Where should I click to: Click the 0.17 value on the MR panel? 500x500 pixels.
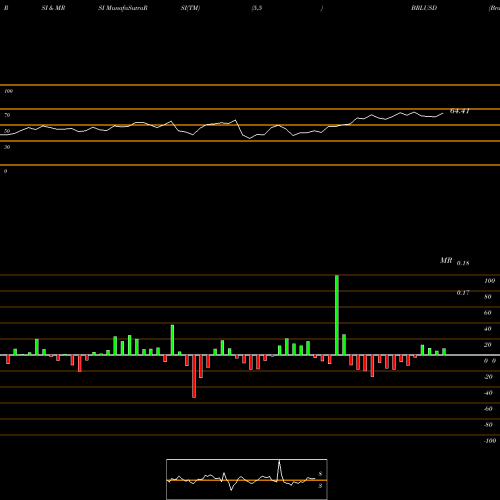[x=463, y=293]
